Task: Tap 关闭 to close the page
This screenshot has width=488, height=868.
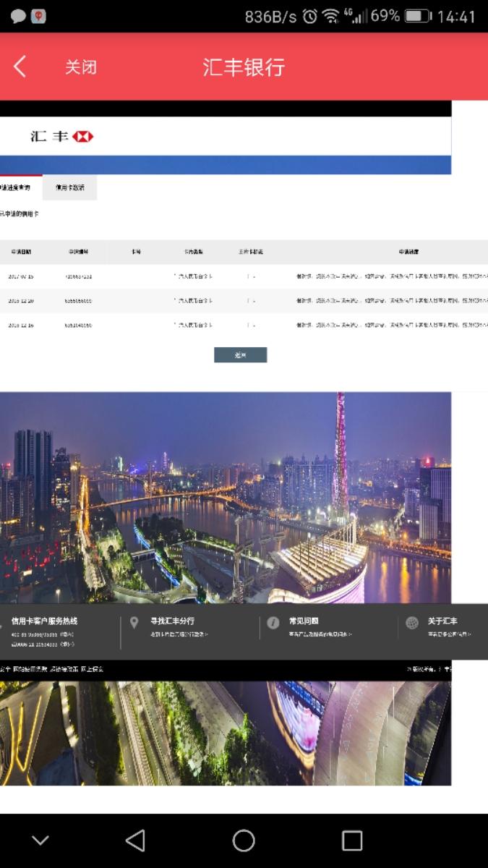Action: pos(80,67)
